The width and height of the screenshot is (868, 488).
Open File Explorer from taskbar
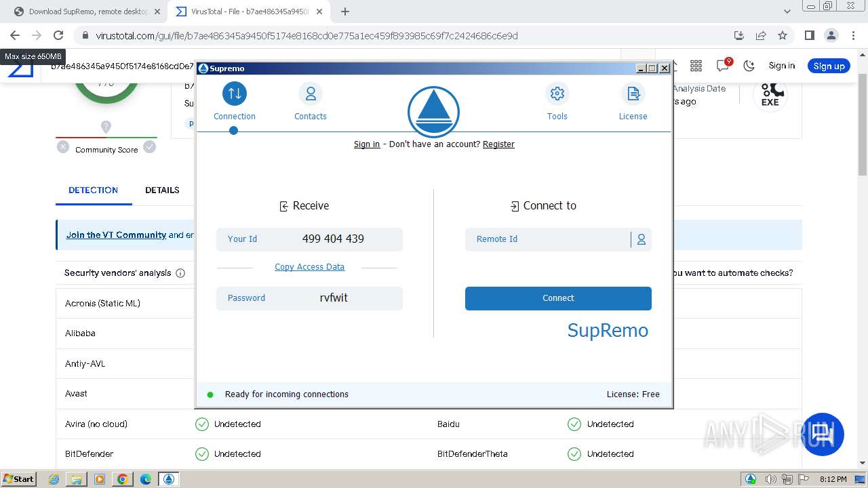click(x=77, y=479)
